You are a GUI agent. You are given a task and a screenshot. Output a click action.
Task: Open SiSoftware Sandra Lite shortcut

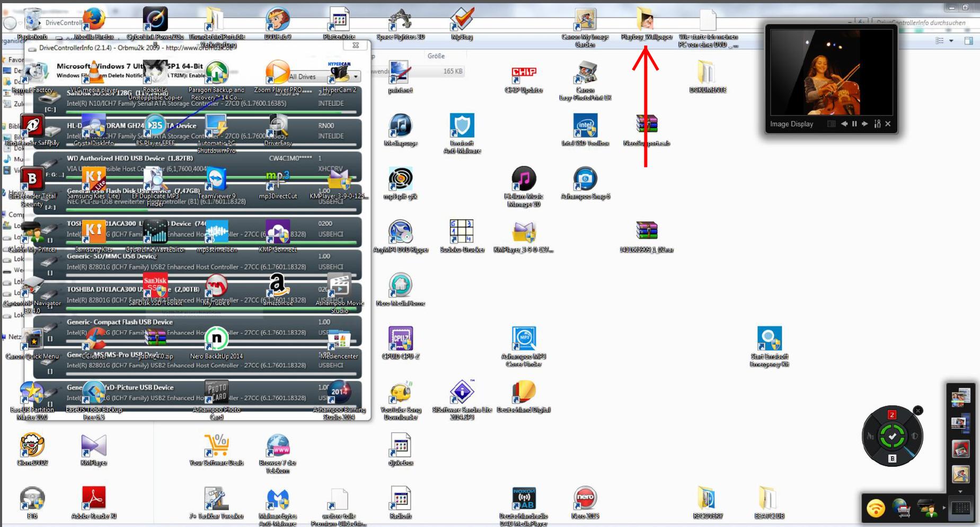click(462, 400)
